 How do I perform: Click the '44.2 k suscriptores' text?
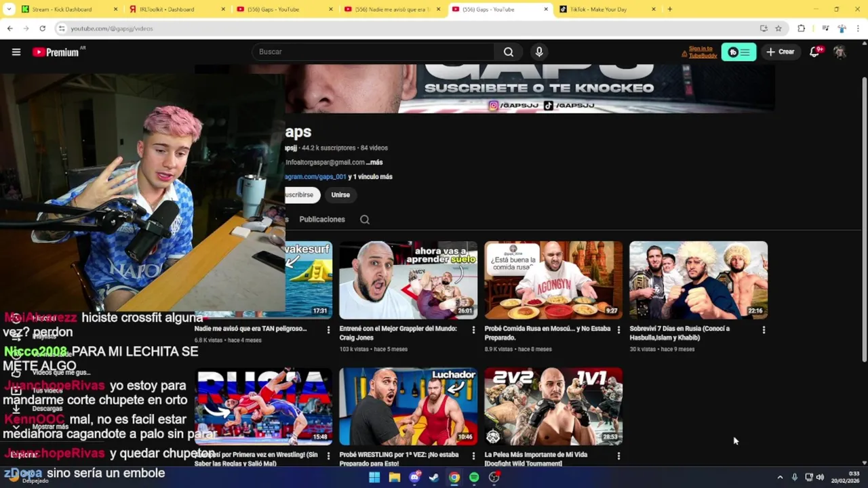tap(329, 148)
